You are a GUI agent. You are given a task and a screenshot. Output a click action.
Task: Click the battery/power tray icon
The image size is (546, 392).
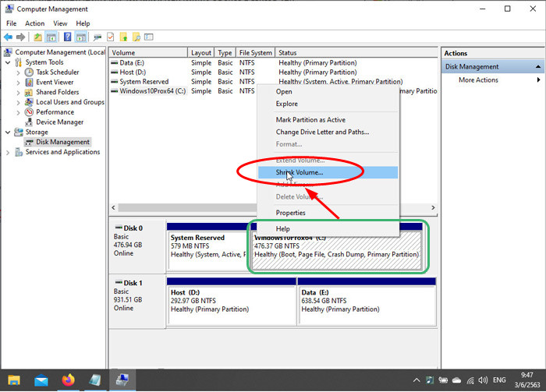[443, 380]
